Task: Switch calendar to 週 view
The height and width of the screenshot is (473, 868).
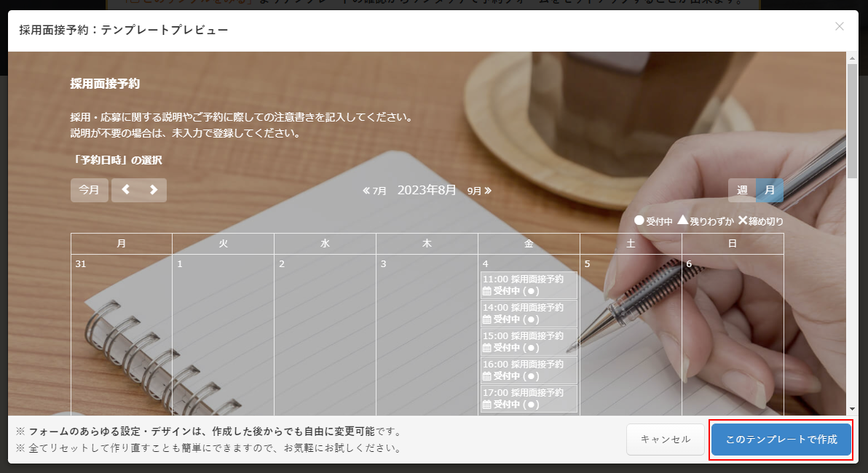Action: tap(742, 190)
